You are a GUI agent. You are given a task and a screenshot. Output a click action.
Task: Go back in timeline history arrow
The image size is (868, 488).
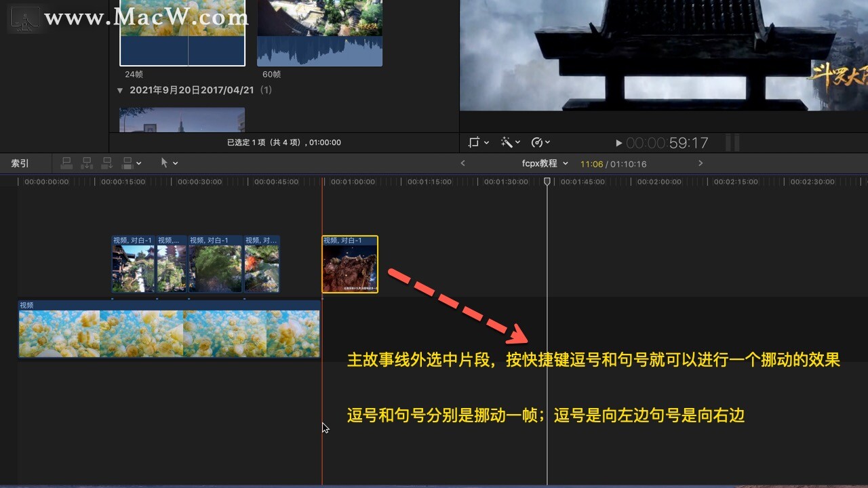[x=462, y=163]
